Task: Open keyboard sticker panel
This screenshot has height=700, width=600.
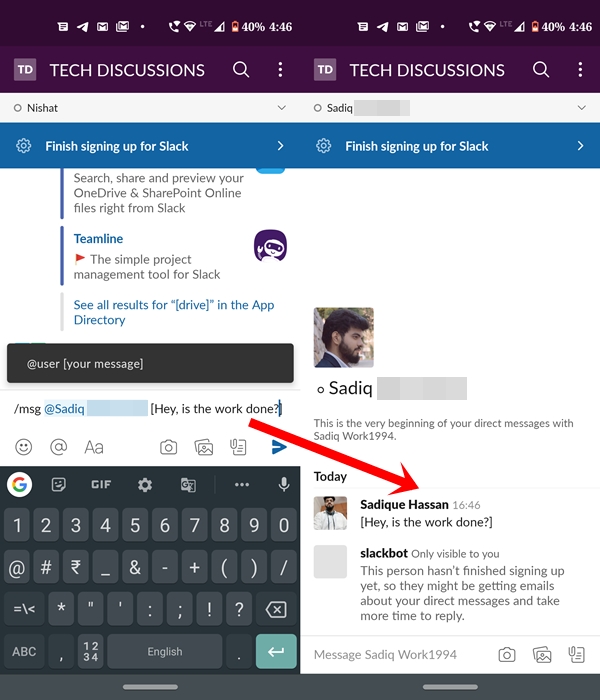Action: 59,484
